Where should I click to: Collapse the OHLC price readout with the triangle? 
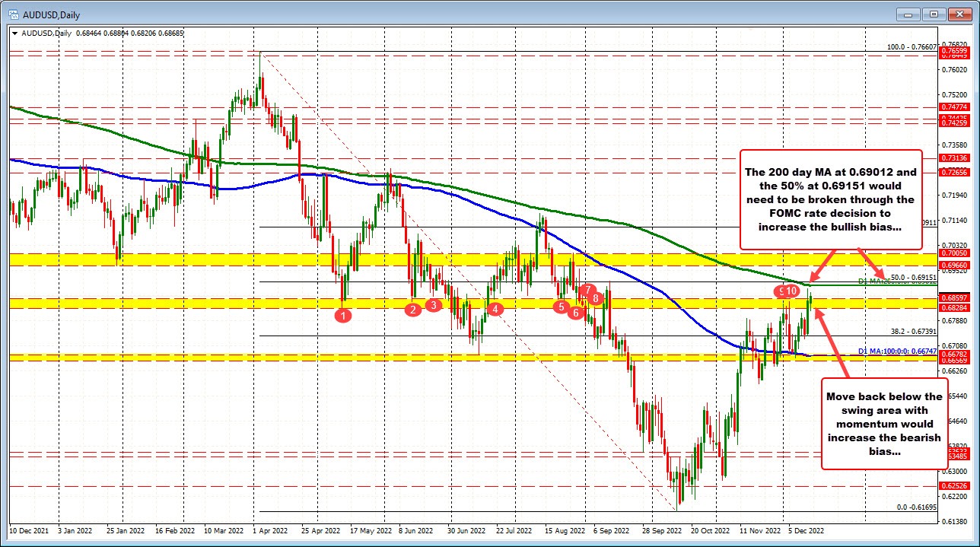(14, 33)
